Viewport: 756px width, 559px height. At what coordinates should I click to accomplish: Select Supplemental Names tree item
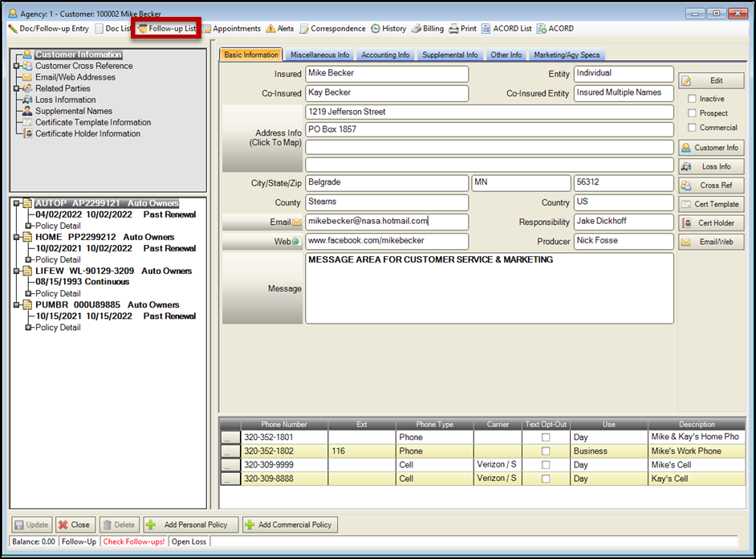[x=74, y=112]
